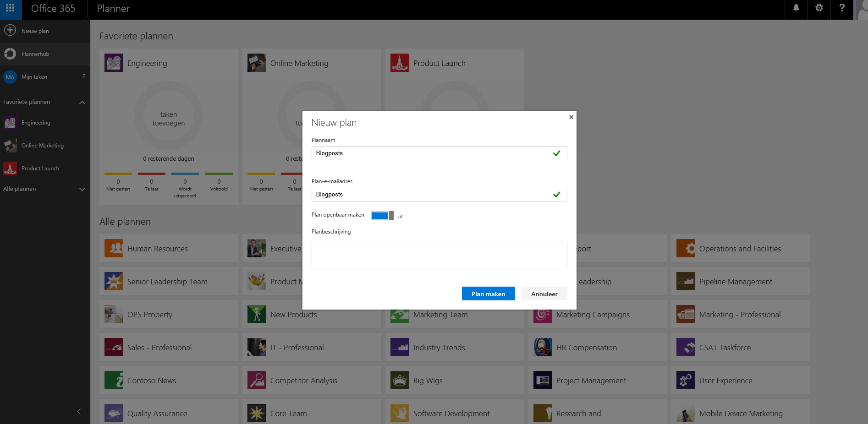Click the Nieuw plan plus icon
The width and height of the screenshot is (868, 424).
point(10,31)
